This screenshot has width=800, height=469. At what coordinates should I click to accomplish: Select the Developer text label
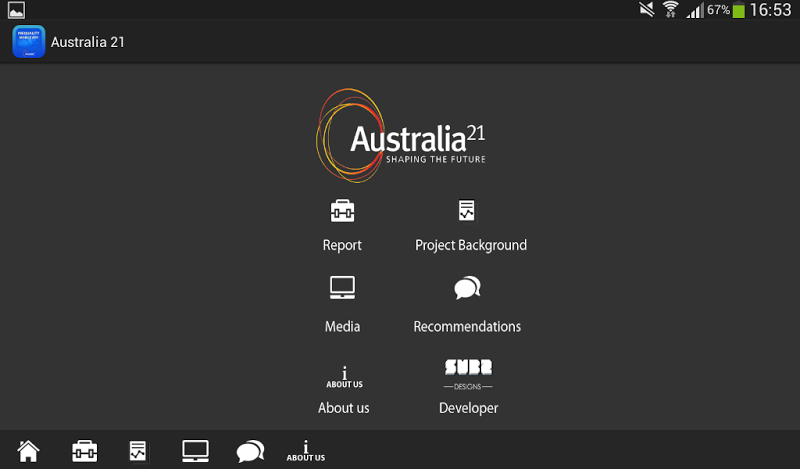[x=468, y=408]
